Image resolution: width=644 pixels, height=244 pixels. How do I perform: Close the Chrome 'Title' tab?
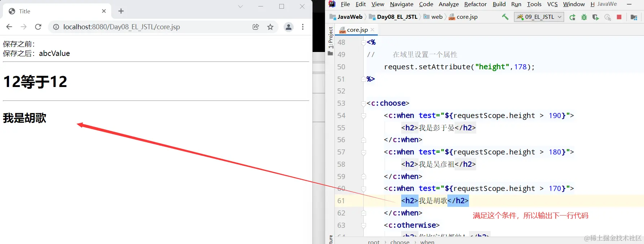tap(104, 11)
